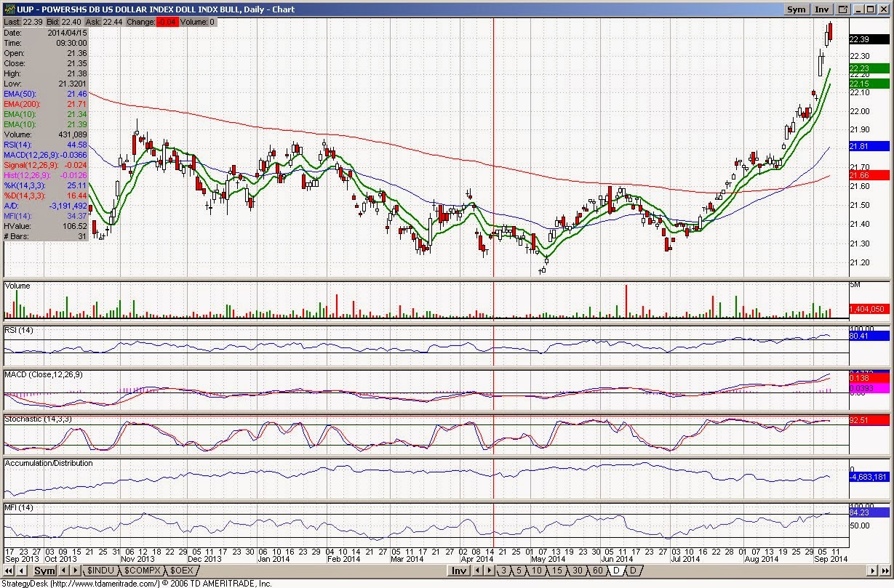Click the HValue 106.52 data row
894x588 pixels.
tap(46, 226)
